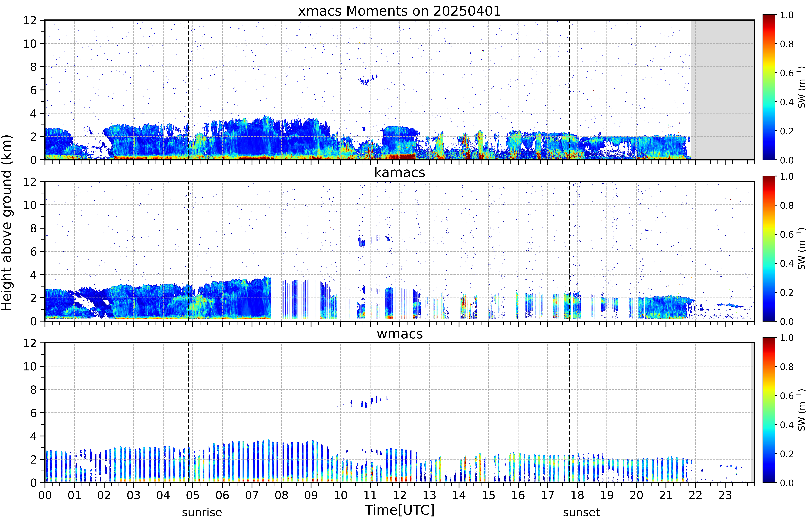Screen dimensions: 812x524
Task: Click the "12" height tick of xmacs panel
Action: [x=30, y=20]
